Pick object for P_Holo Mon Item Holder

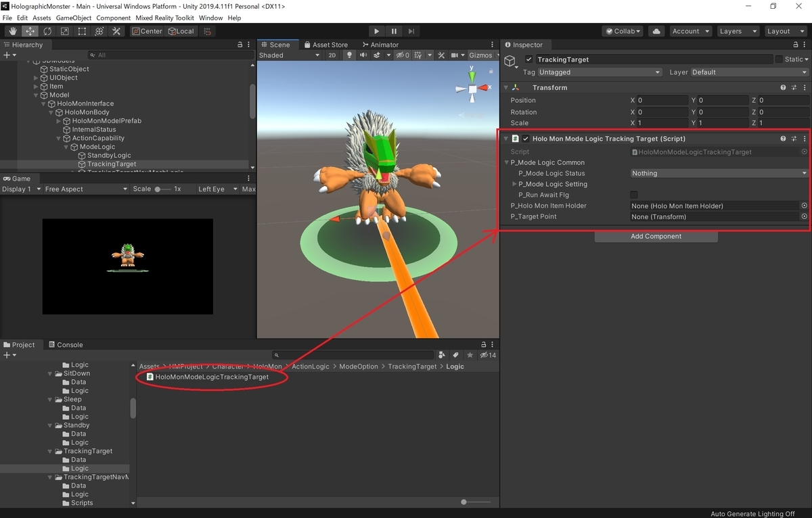804,206
